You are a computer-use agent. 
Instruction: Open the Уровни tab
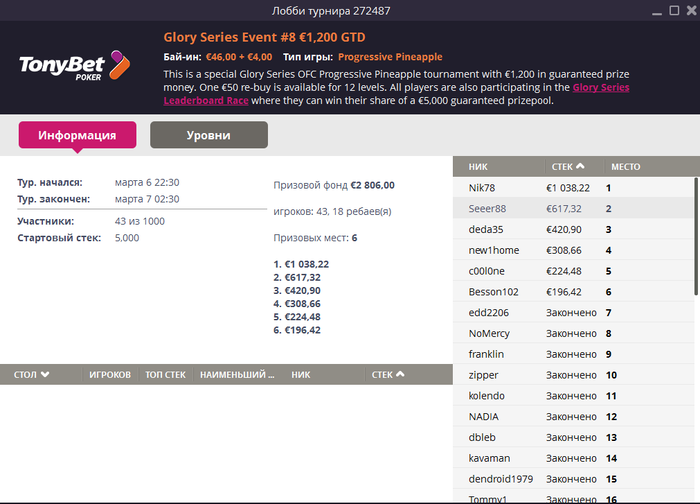[x=208, y=135]
